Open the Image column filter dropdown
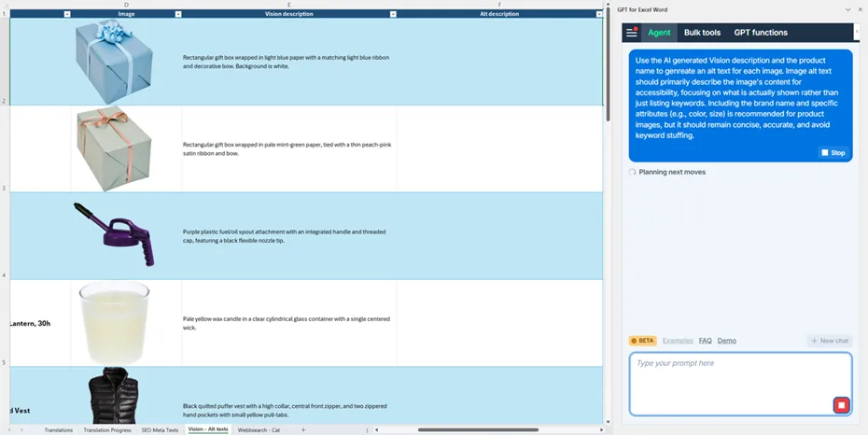The image size is (868, 435). (178, 14)
